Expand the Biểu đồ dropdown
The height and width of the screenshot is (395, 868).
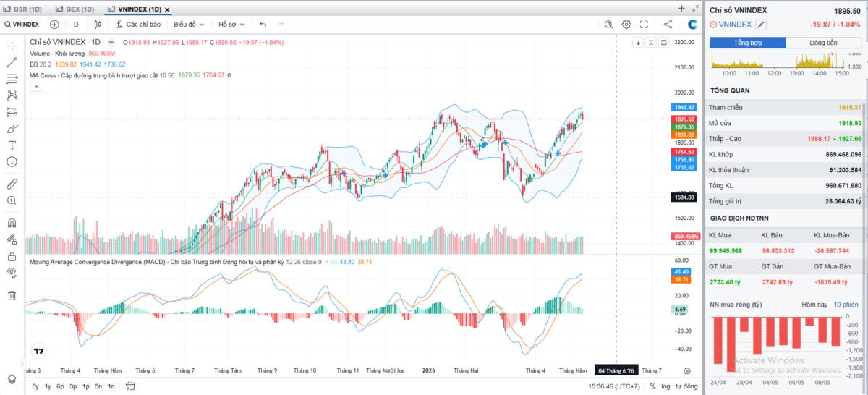[x=189, y=24]
